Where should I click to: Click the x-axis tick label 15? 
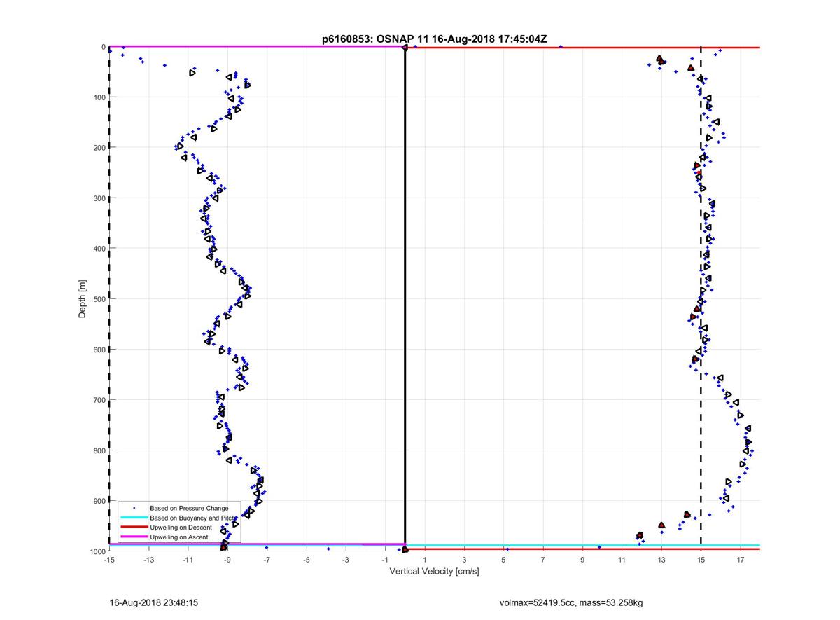click(701, 560)
